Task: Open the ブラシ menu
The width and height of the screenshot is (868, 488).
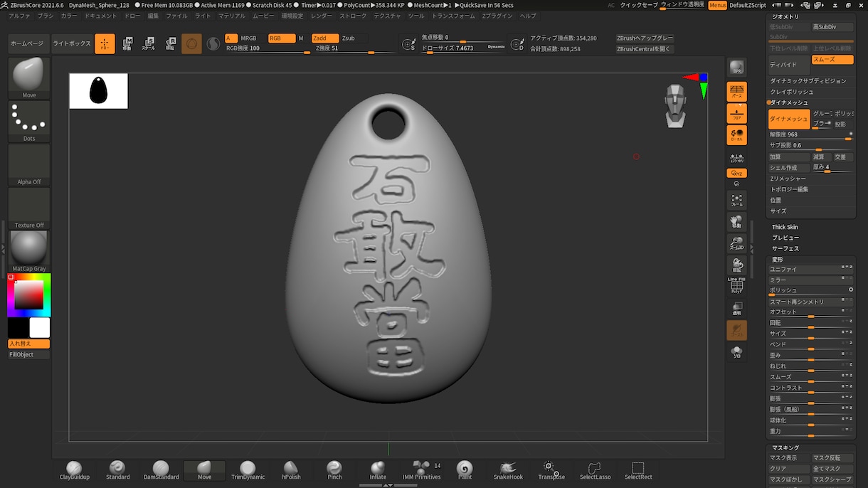Action: click(x=45, y=16)
